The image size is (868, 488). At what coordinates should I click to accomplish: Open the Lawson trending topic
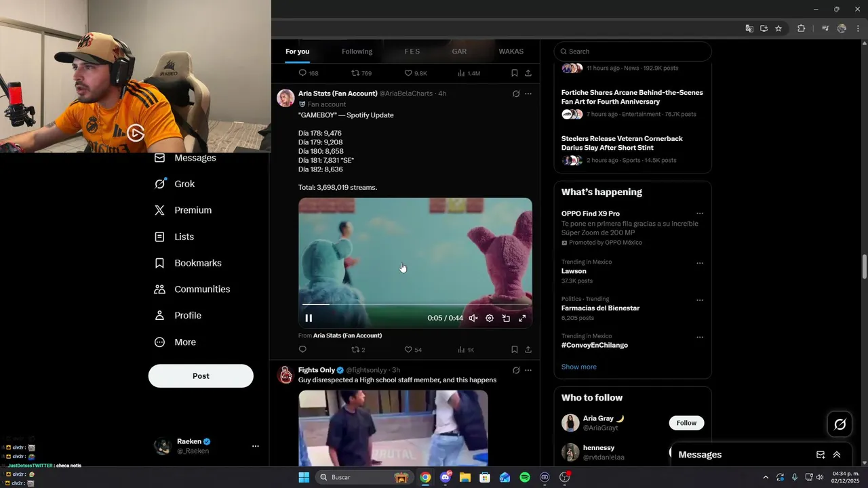574,271
